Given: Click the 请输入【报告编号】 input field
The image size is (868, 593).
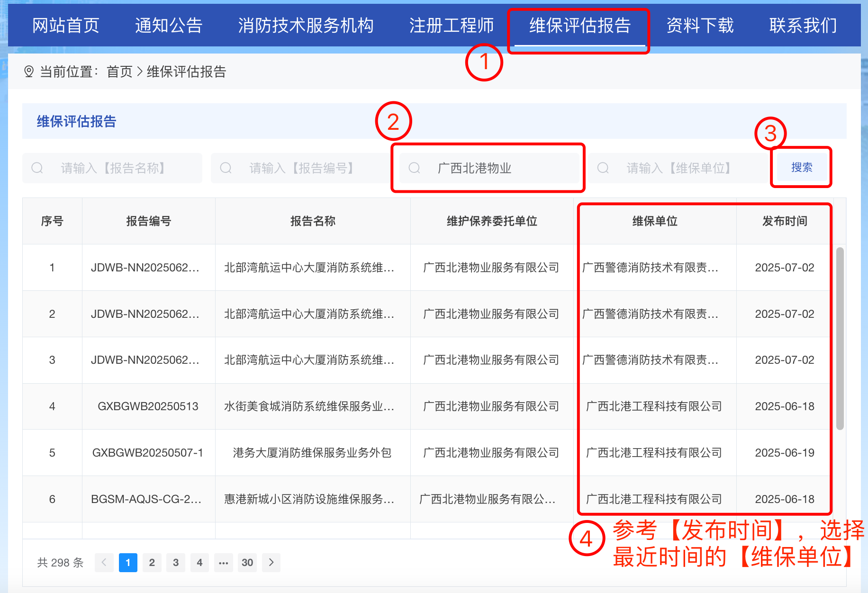Looking at the screenshot, I should point(301,168).
